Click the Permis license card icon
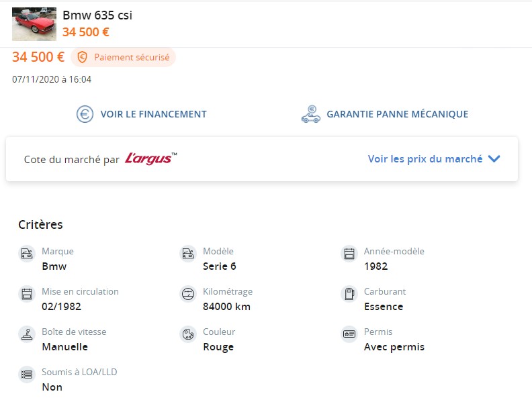 point(349,334)
